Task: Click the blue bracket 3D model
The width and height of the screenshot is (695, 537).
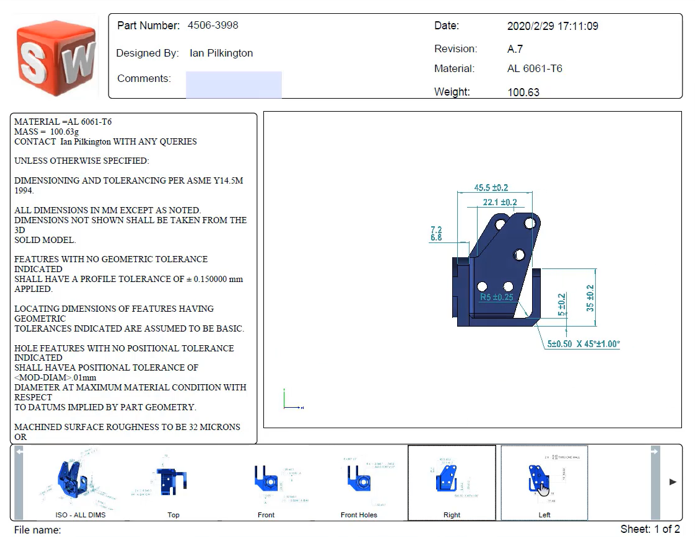Action: point(496,269)
